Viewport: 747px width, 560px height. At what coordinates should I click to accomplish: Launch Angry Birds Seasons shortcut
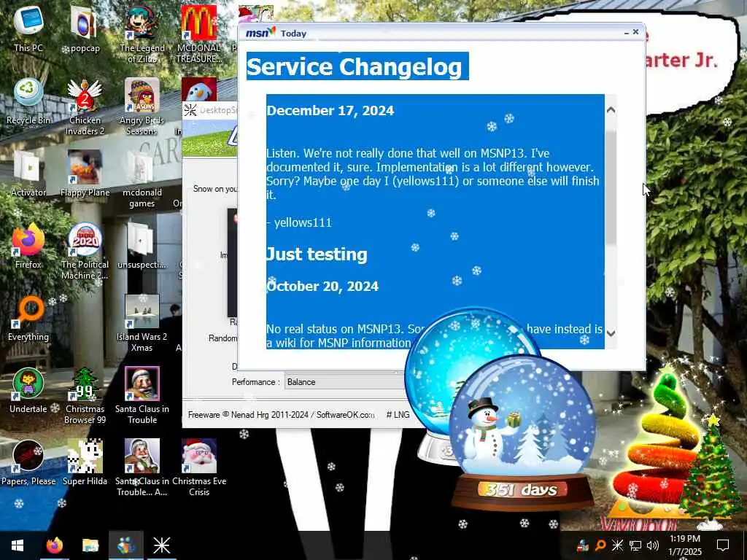coord(142,106)
